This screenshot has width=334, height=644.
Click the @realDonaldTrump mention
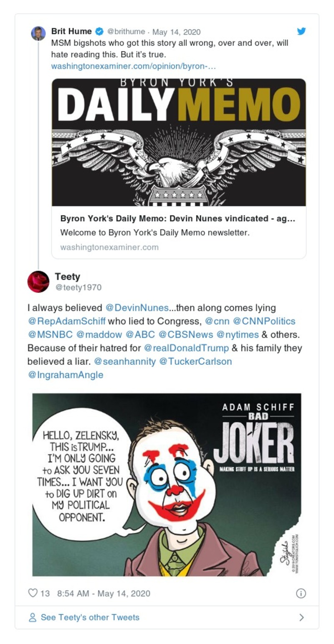tap(186, 348)
